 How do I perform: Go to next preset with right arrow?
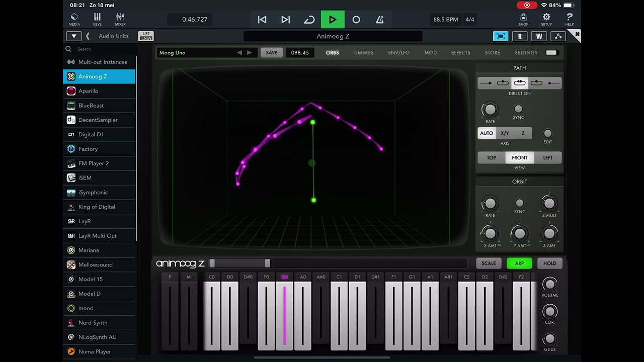249,53
